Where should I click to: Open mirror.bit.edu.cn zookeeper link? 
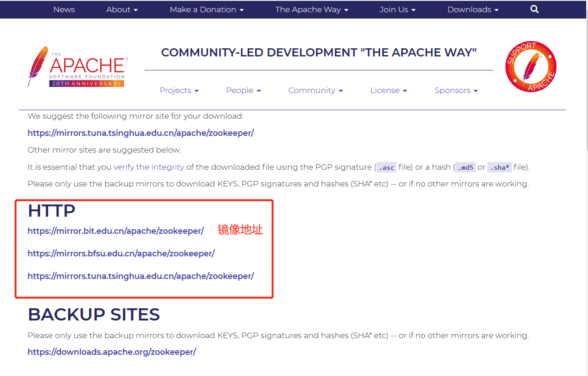pyautogui.click(x=116, y=231)
